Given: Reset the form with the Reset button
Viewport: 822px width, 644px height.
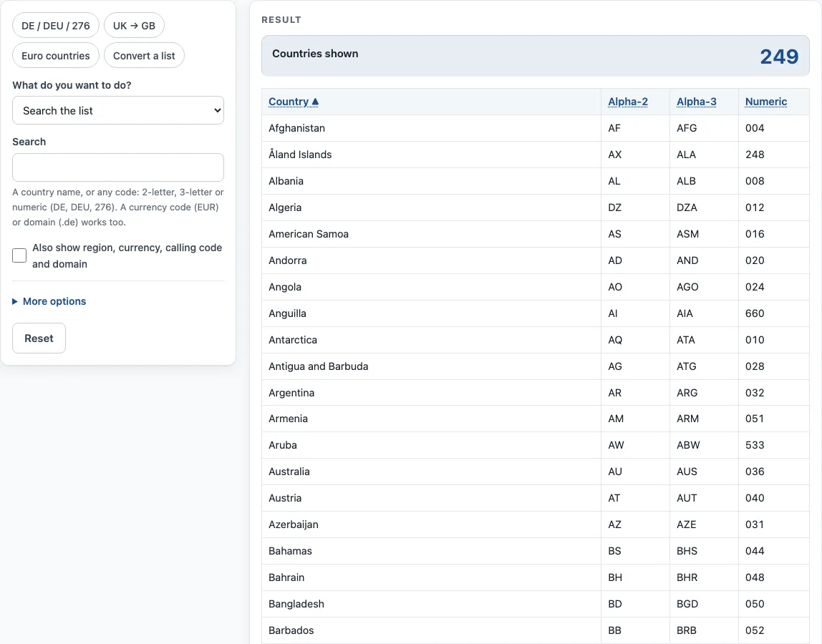Looking at the screenshot, I should coord(39,338).
